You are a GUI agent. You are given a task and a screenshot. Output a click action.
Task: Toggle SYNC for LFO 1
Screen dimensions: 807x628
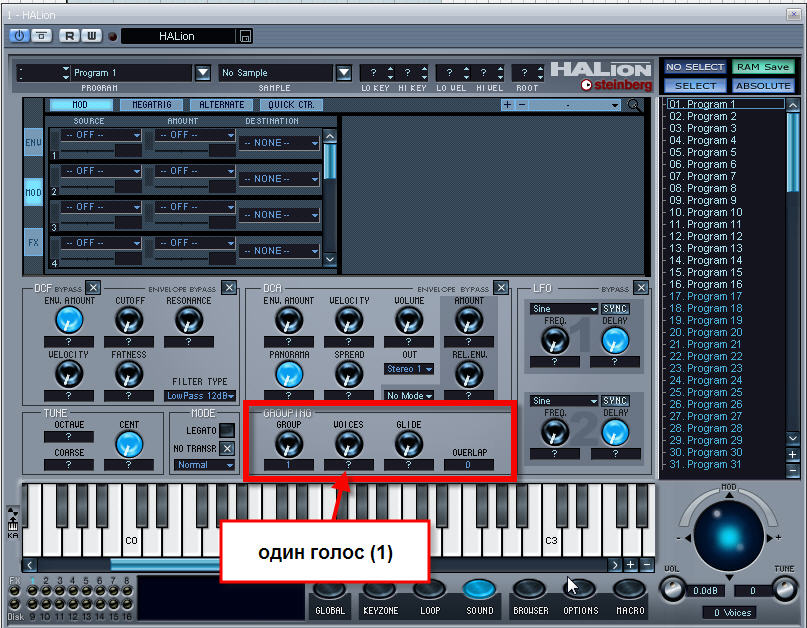click(x=615, y=308)
